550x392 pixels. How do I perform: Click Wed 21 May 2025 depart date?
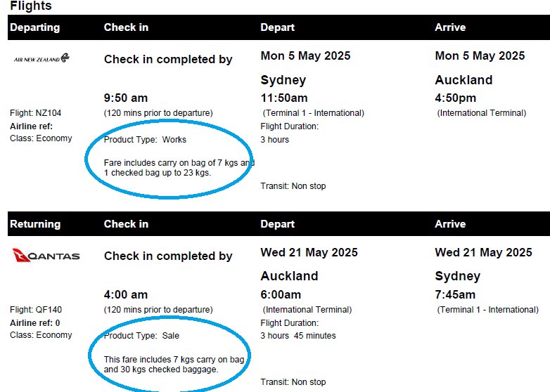pyautogui.click(x=309, y=252)
